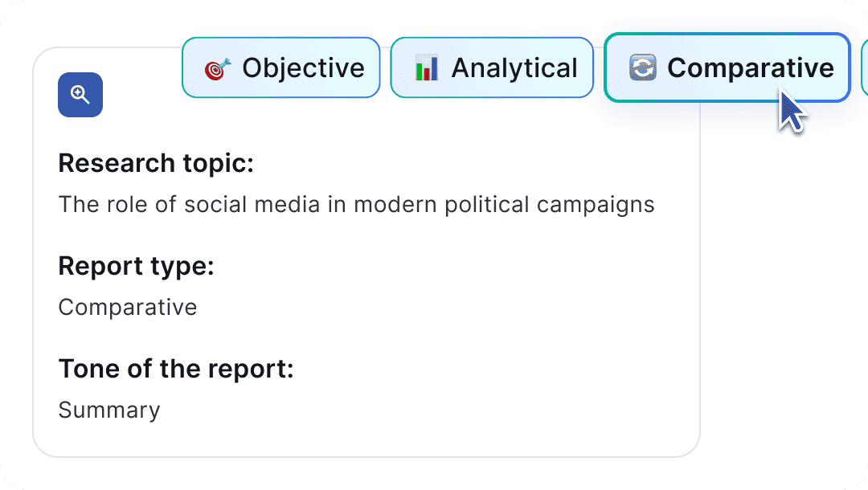This screenshot has height=490, width=868.
Task: Click the refresh arrows icon
Action: pyautogui.click(x=643, y=67)
